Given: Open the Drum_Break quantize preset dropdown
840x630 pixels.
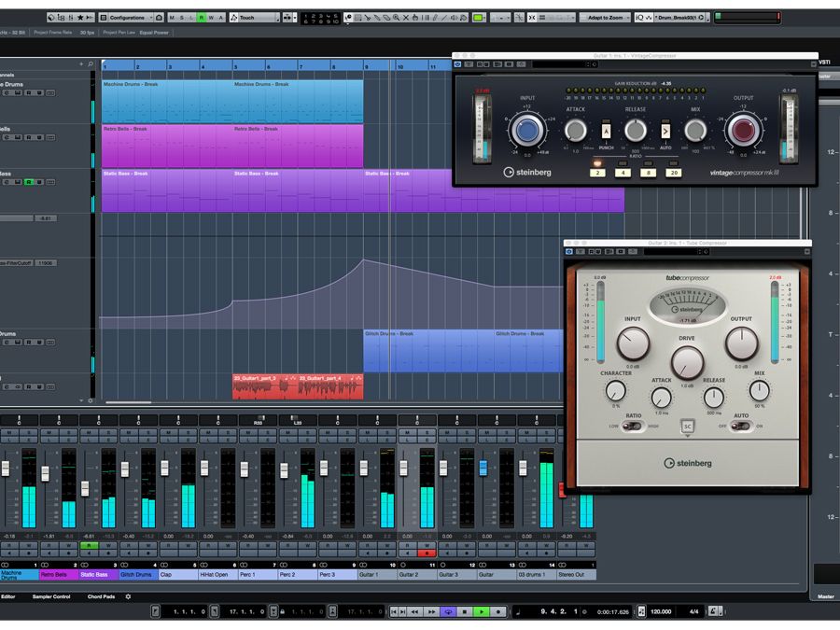Looking at the screenshot, I should (680, 18).
